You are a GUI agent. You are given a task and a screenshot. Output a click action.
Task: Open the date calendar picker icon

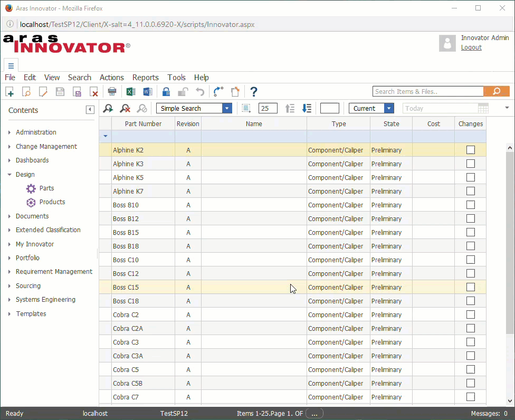[483, 108]
